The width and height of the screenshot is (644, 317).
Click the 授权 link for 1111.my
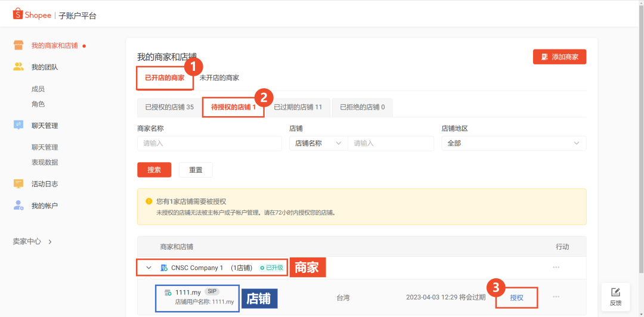point(516,297)
